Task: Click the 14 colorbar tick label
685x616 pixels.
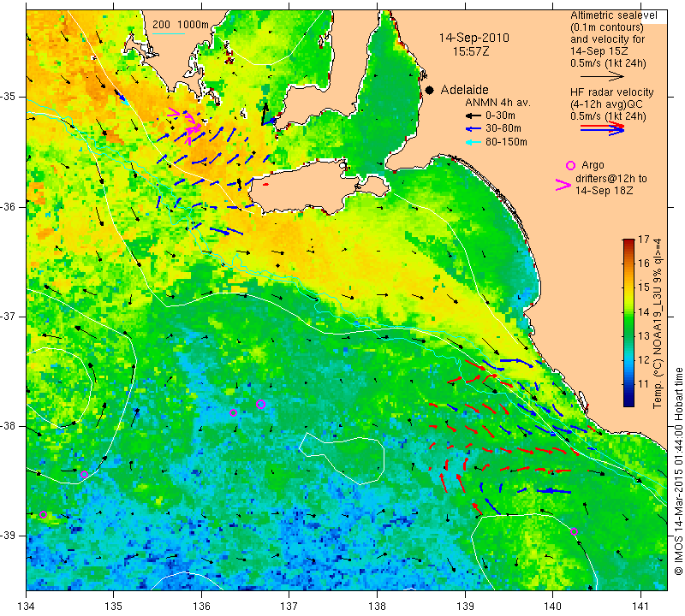Action: pyautogui.click(x=644, y=311)
